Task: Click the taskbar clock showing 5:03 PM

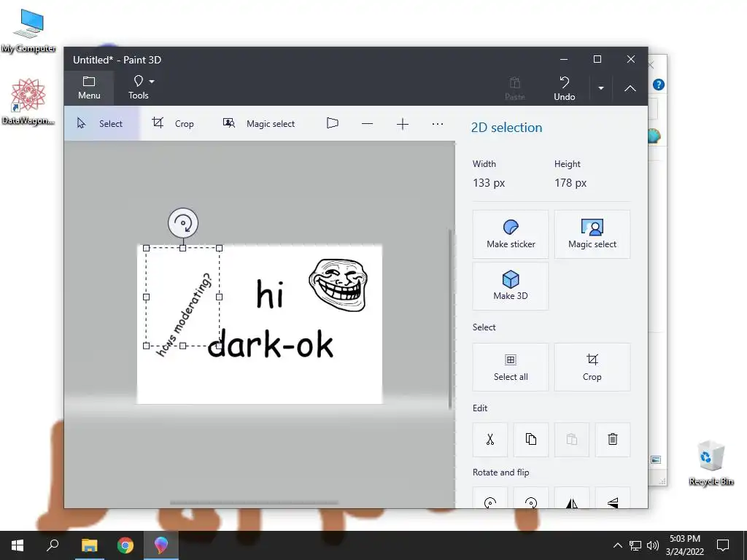Action: click(684, 545)
